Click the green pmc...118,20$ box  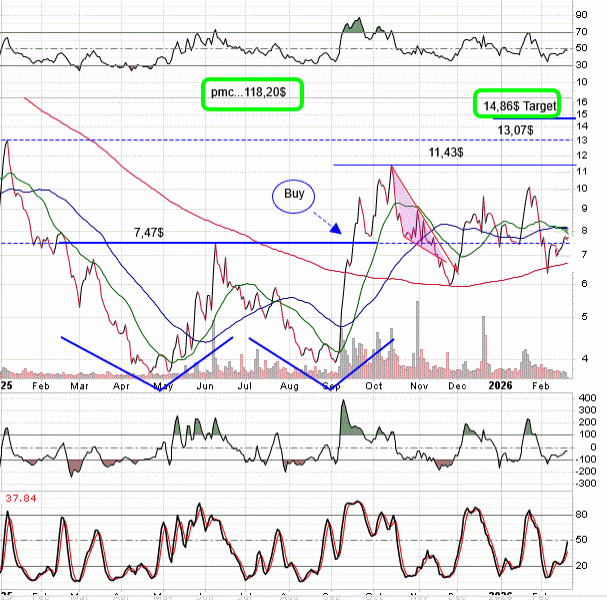(252, 93)
